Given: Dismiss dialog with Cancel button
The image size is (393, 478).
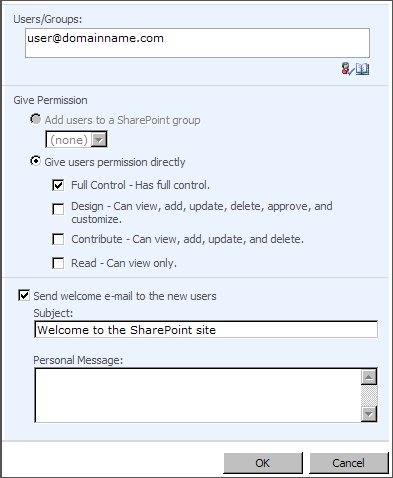Looking at the screenshot, I should tap(349, 463).
